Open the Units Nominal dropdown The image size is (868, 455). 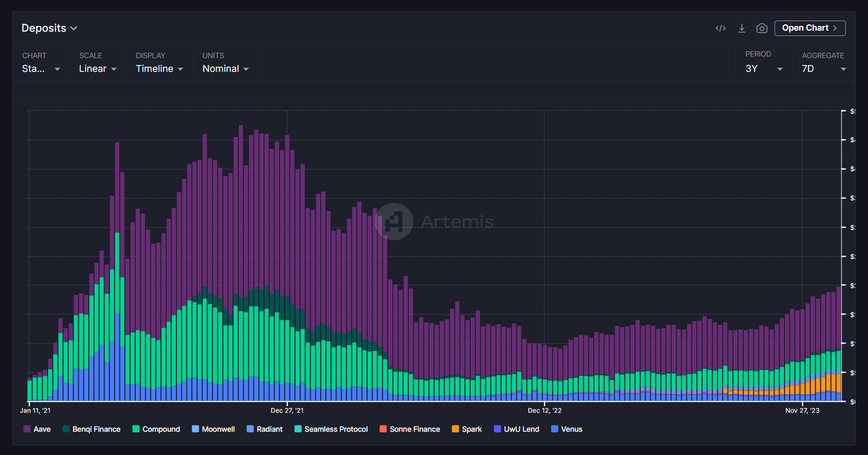(226, 69)
